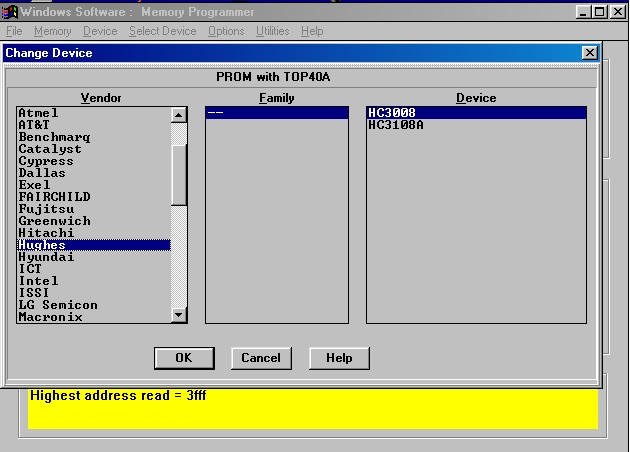
Task: Maximize the Memory Programmer window
Action: click(x=599, y=12)
